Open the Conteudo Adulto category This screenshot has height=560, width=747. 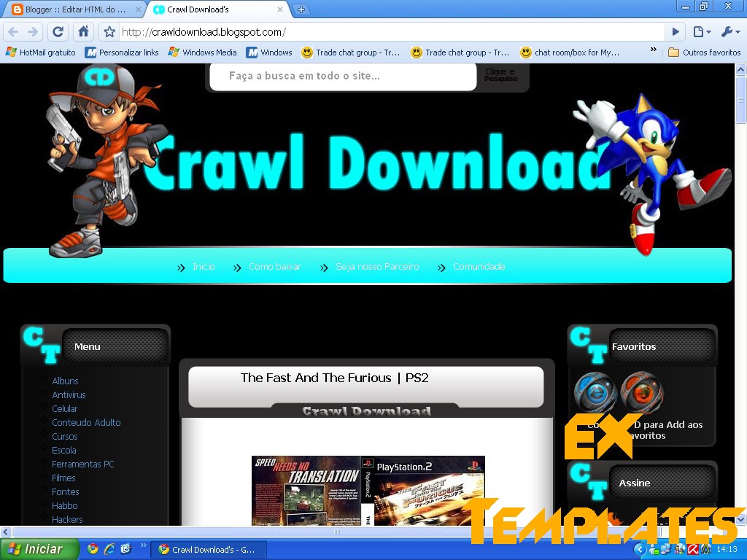coord(86,422)
